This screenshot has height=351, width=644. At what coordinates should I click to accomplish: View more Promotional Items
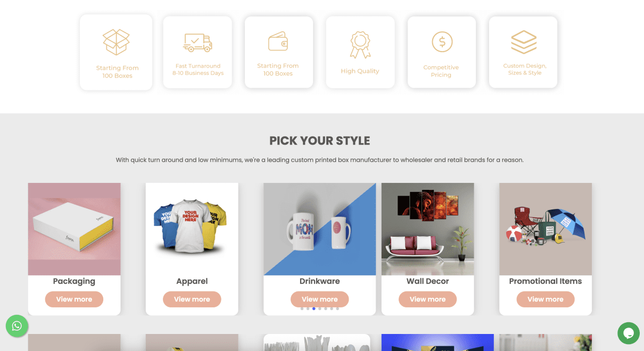pos(546,299)
